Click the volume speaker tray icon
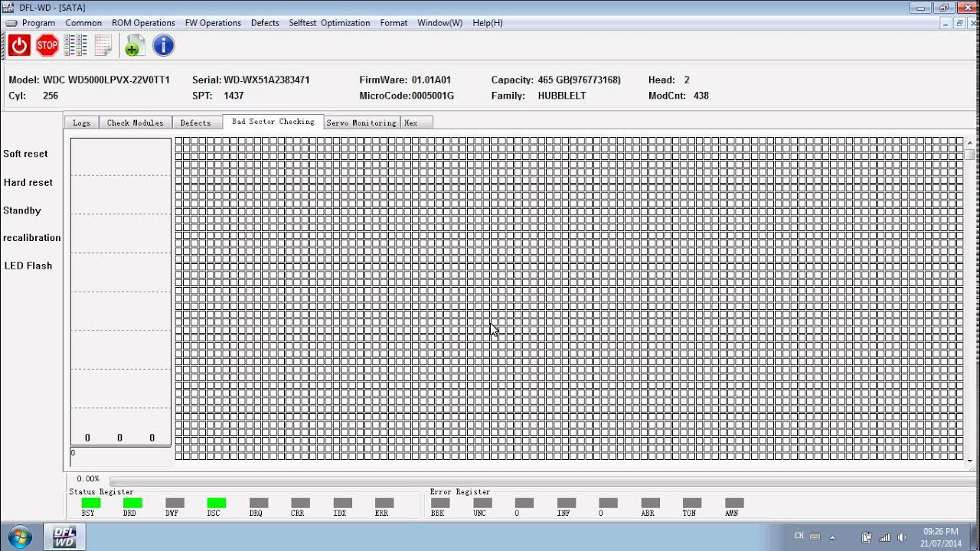 [x=901, y=537]
